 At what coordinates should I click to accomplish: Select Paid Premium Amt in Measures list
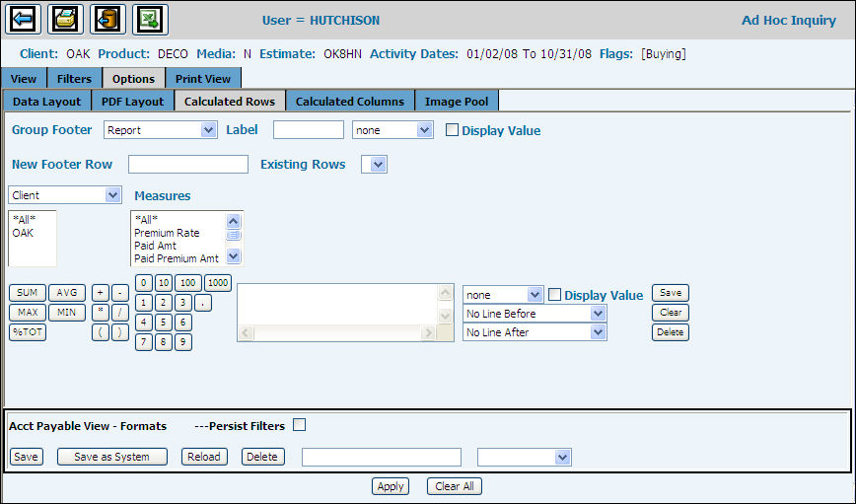point(177,258)
